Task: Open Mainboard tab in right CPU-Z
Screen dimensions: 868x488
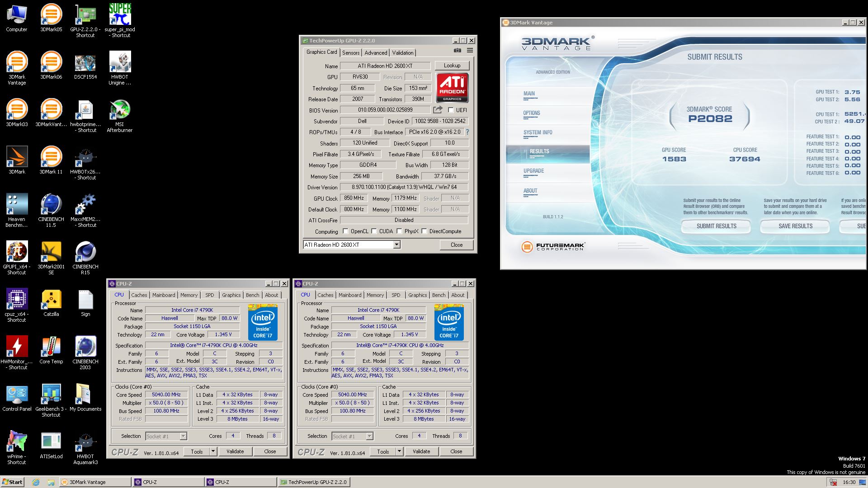Action: (350, 295)
